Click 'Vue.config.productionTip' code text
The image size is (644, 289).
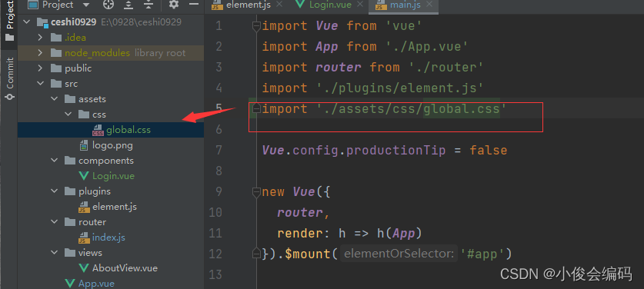(x=354, y=150)
